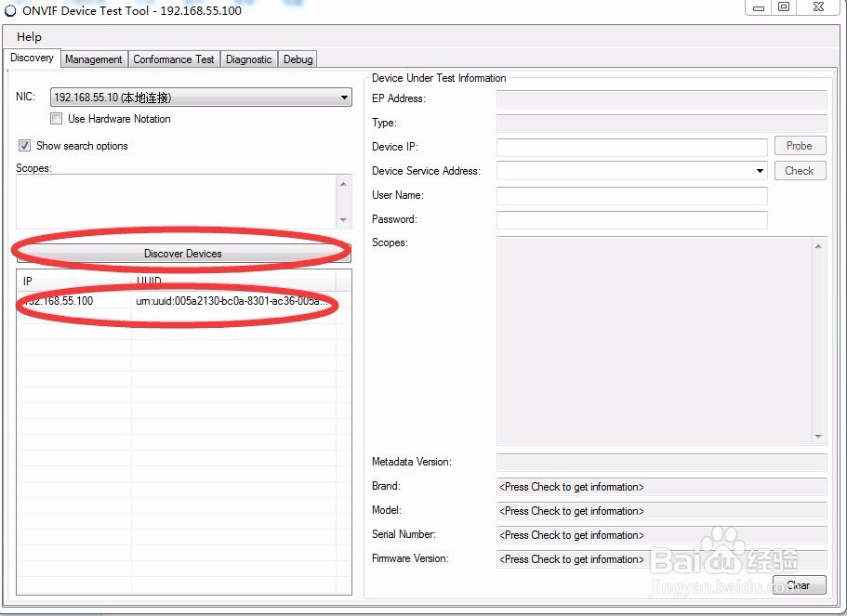This screenshot has height=616, width=847.
Task: Open the Diagnostic tab
Action: 248,59
